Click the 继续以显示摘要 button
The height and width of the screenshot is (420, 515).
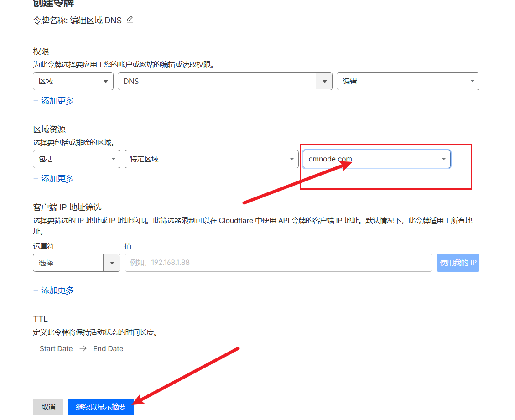[101, 407]
